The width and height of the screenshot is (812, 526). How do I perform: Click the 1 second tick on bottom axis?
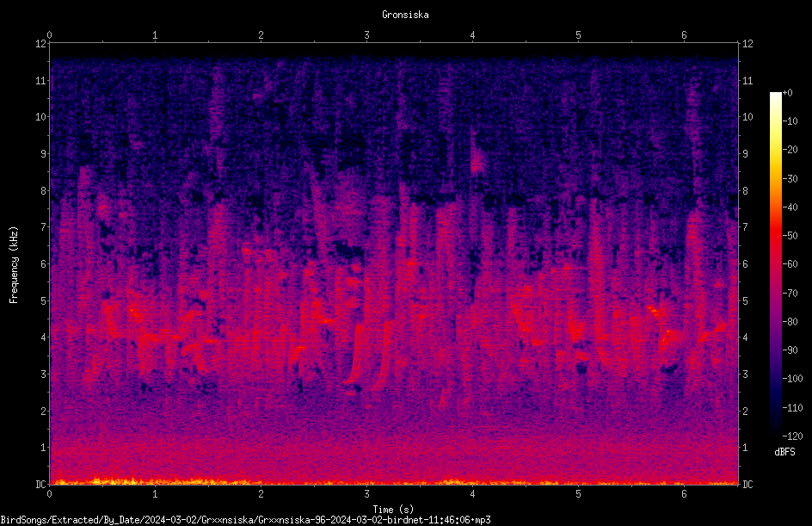[x=155, y=494]
